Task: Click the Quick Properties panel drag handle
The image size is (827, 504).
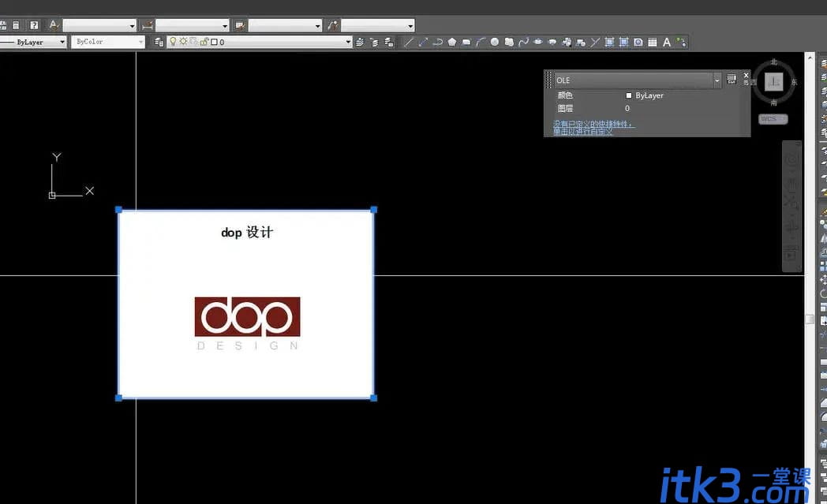Action: [549, 80]
